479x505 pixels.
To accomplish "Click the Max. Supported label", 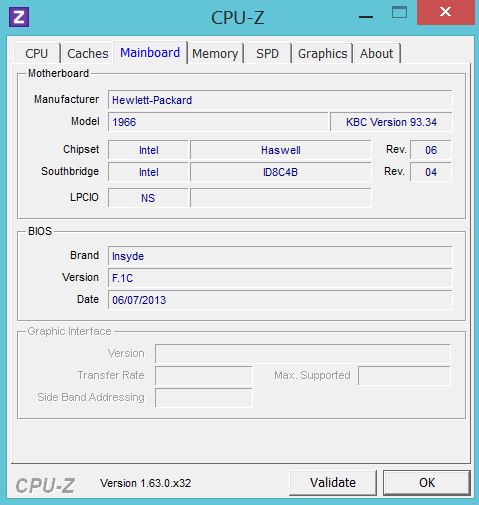I will [312, 375].
